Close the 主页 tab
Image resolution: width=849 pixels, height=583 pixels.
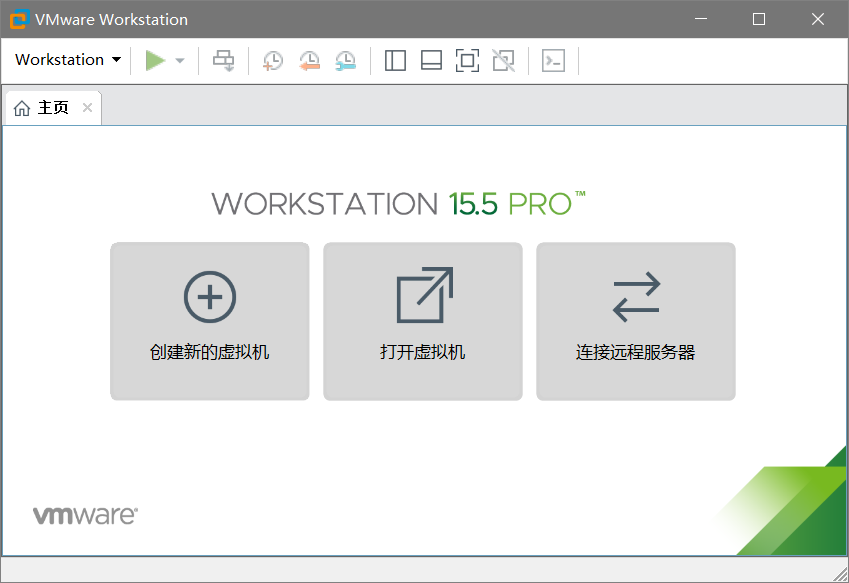[87, 108]
